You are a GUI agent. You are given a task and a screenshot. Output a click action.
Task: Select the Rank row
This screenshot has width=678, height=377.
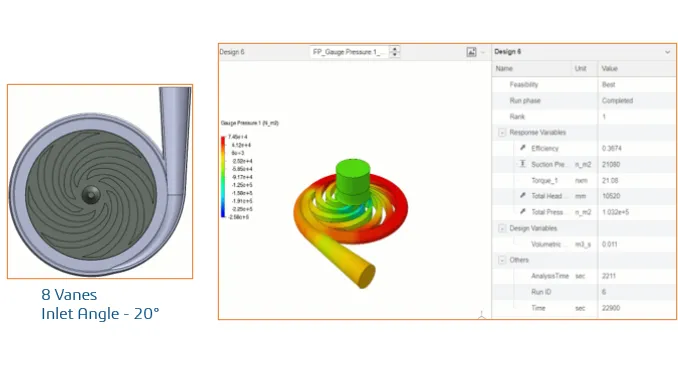click(584, 117)
